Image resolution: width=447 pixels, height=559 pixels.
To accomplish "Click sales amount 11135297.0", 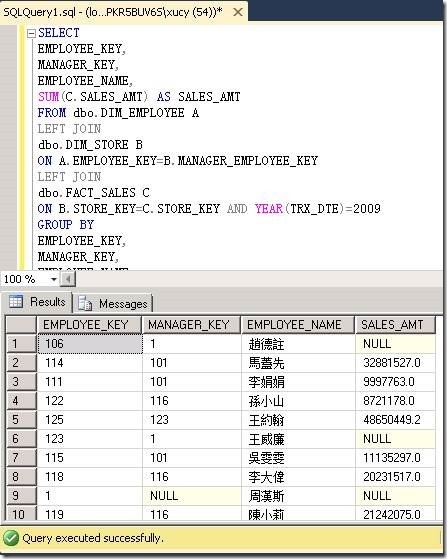I will [395, 458].
